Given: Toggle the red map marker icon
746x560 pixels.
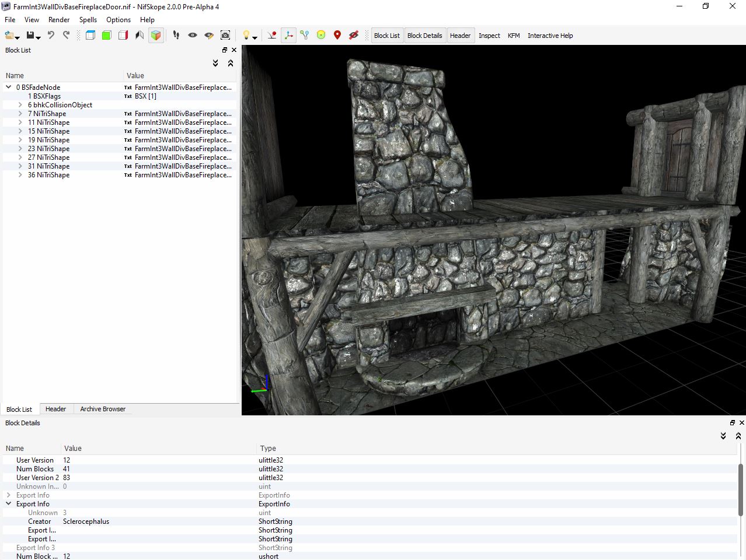Looking at the screenshot, I should point(337,36).
